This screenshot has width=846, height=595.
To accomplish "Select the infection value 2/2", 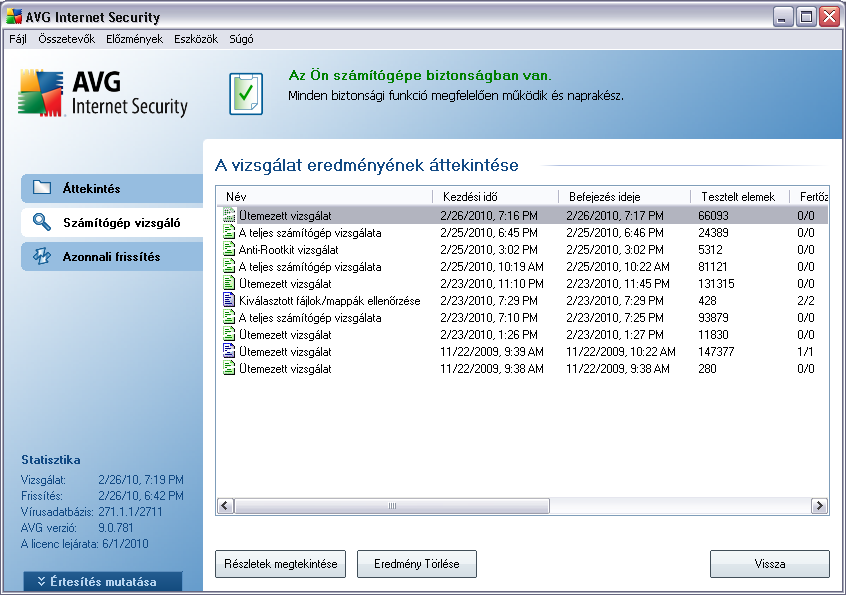I will (806, 300).
